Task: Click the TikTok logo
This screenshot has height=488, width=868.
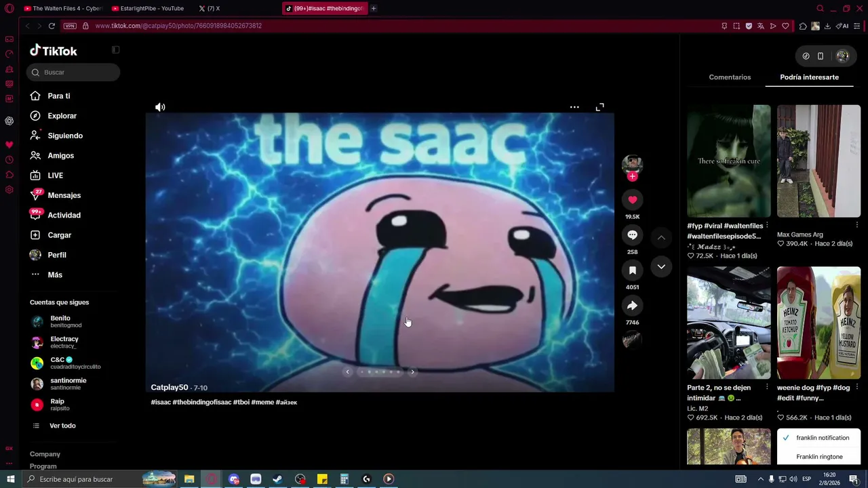Action: click(x=54, y=51)
